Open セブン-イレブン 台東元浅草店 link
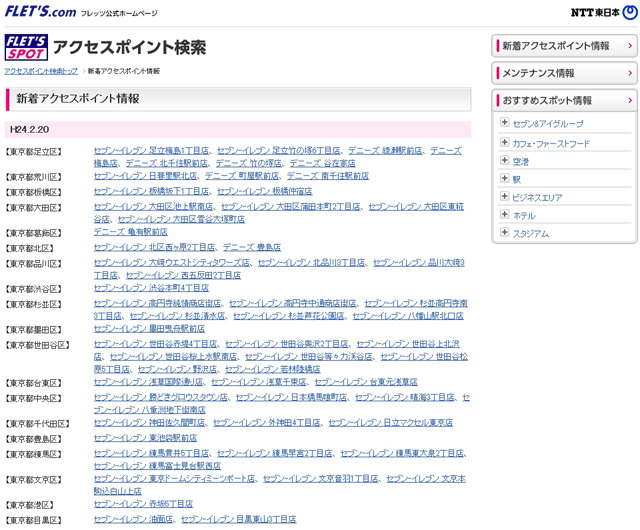Image resolution: width=640 pixels, height=530 pixels. pyautogui.click(x=366, y=382)
